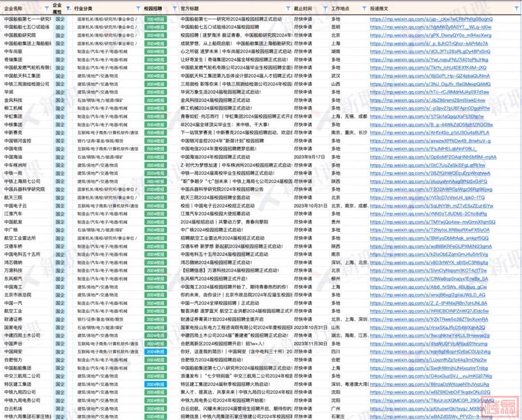Open the weixin link for 合肥恒力
This screenshot has height=420, width=522.
[428, 360]
